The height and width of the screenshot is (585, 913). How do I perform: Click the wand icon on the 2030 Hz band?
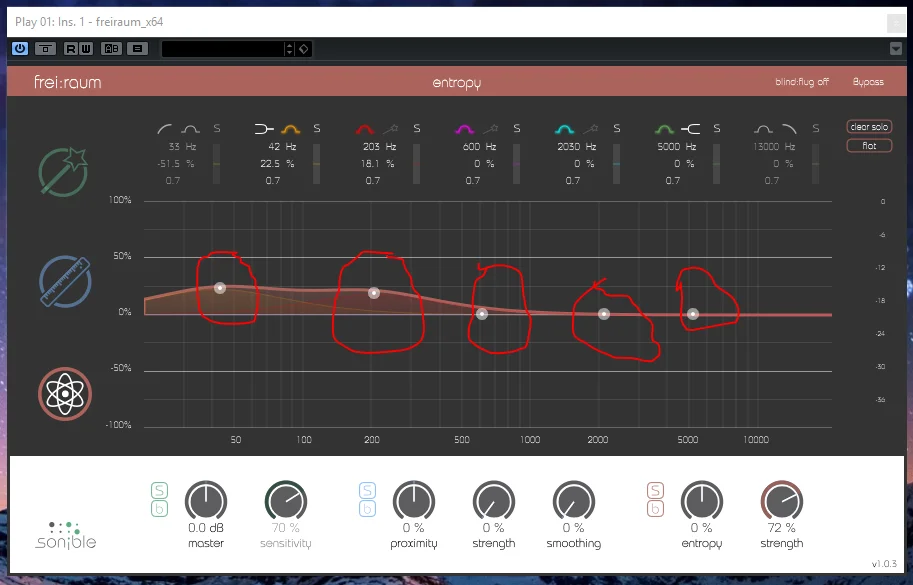pyautogui.click(x=591, y=129)
